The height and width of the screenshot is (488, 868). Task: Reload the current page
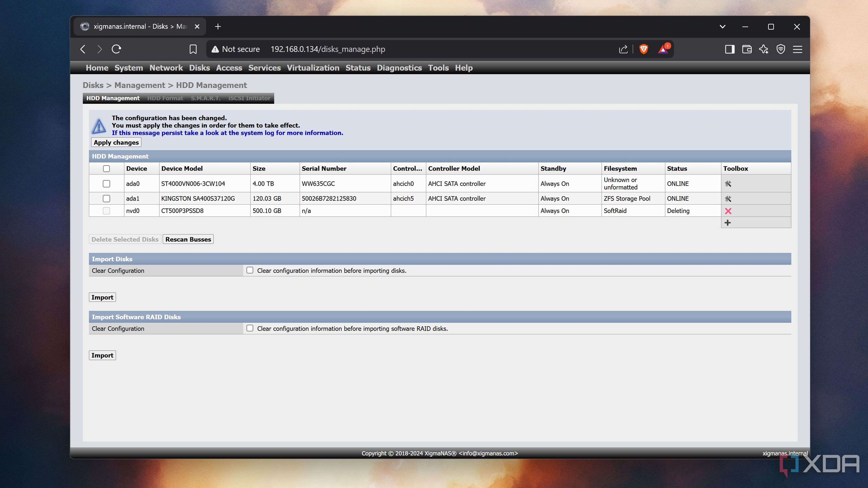tap(116, 49)
